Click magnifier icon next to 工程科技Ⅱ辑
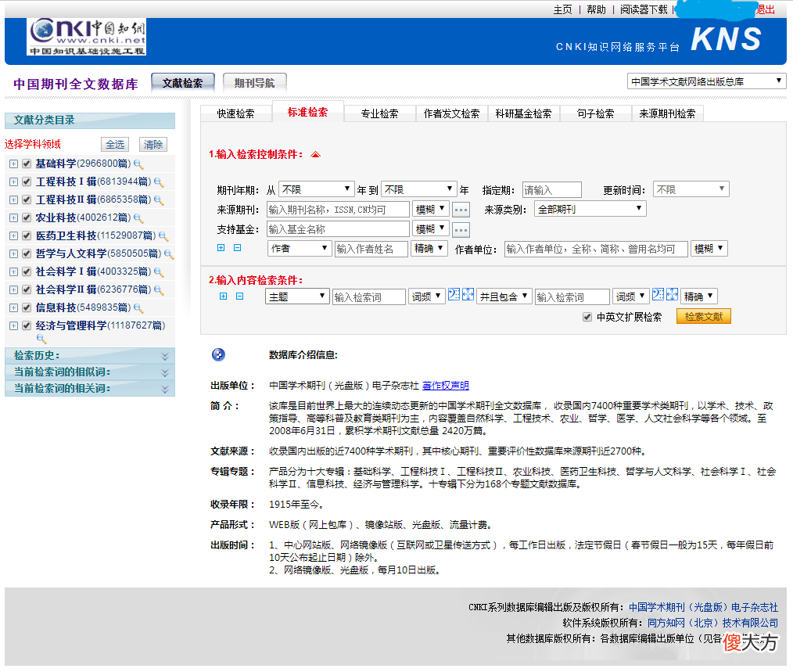Image resolution: width=793 pixels, height=672 pixels. tap(159, 200)
